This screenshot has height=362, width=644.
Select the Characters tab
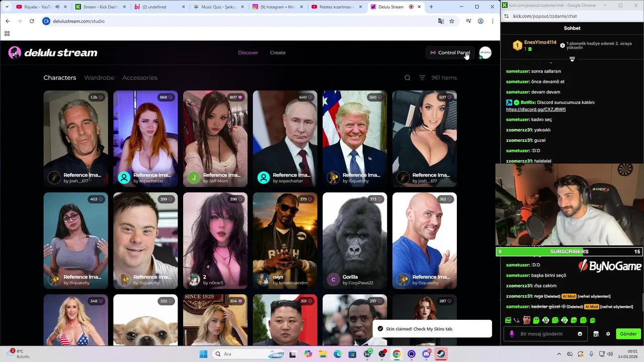(x=60, y=77)
